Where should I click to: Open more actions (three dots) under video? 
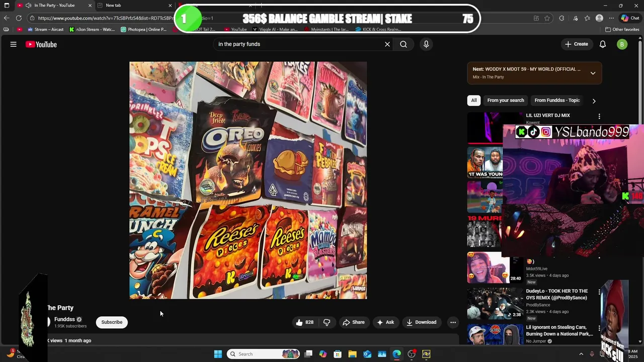coord(453,322)
